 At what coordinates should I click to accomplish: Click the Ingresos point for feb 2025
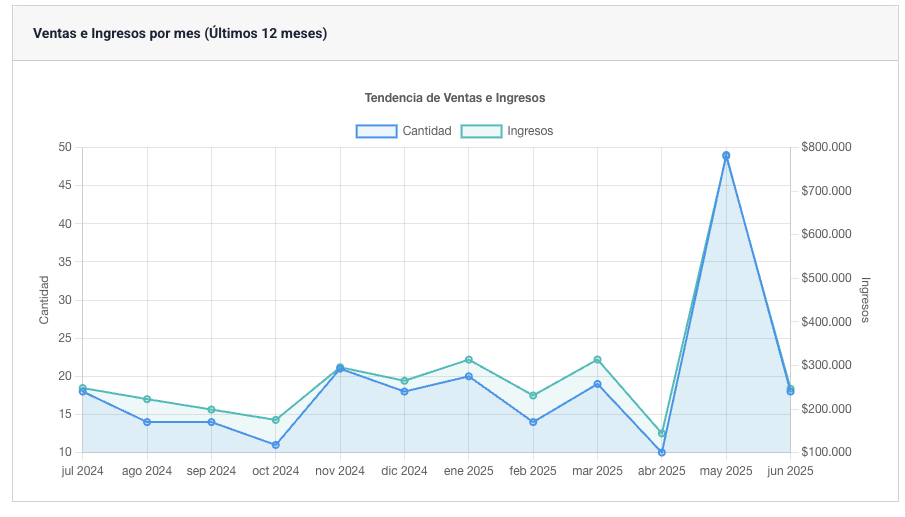click(x=533, y=396)
